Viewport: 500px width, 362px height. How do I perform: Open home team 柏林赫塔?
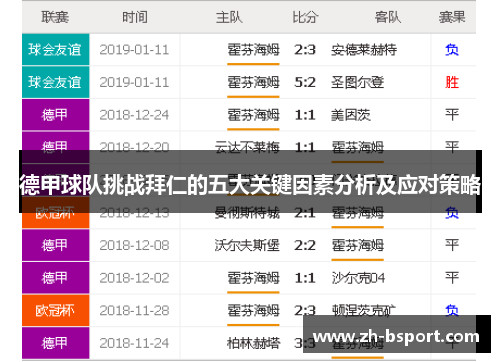[x=253, y=343]
